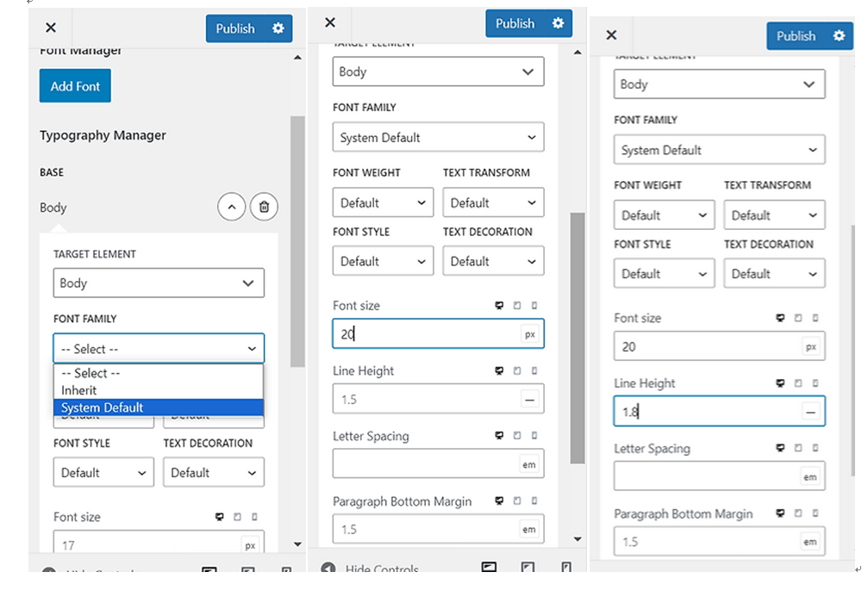Viewport: 868px width, 597px height.
Task: Click Hide Controls arrow icon in middle panel
Action: tap(328, 569)
